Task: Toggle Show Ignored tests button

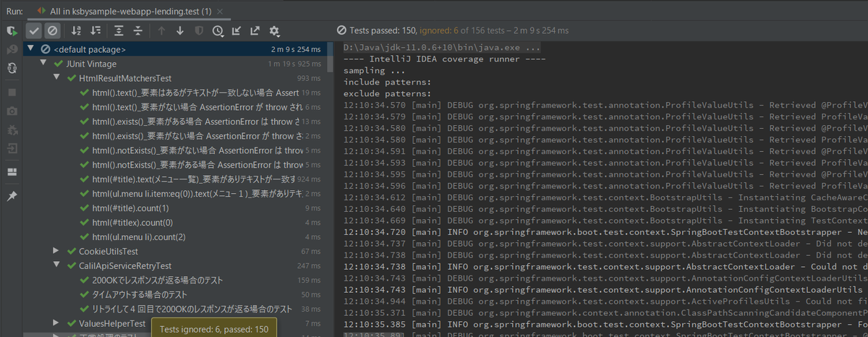Action: pos(52,30)
